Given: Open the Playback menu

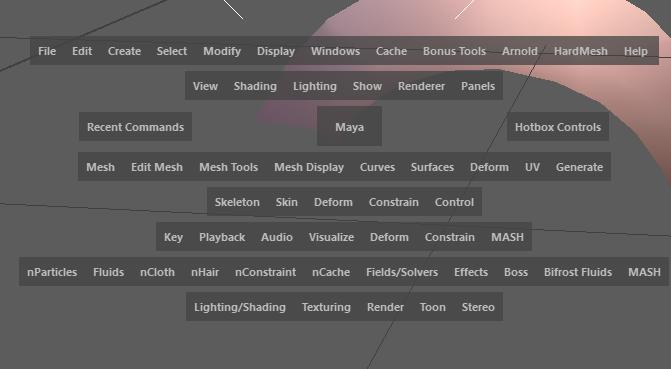Looking at the screenshot, I should [x=222, y=237].
